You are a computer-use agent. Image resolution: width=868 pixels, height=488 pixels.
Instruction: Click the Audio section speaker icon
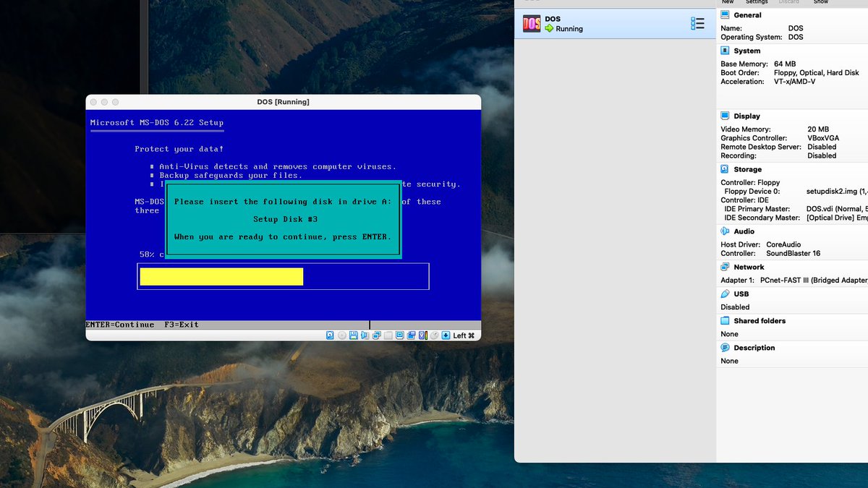pyautogui.click(x=726, y=231)
